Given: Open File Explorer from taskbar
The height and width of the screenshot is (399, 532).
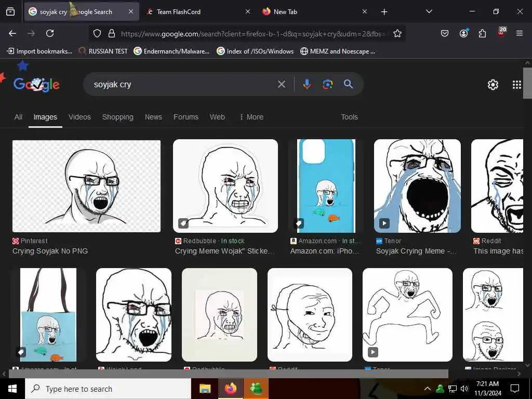Looking at the screenshot, I should click(x=205, y=389).
